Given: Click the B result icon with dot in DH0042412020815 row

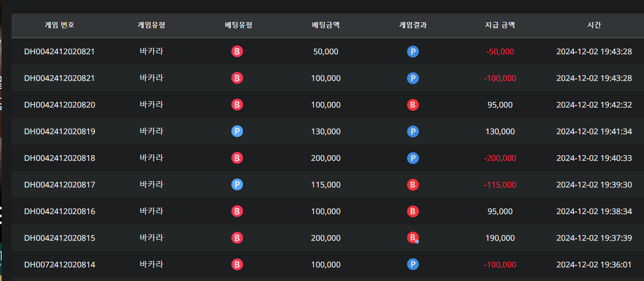Looking at the screenshot, I should point(413,238).
